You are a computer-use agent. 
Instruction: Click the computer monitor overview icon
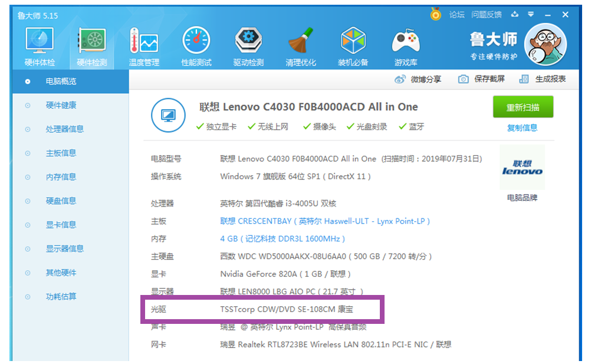[x=168, y=115]
